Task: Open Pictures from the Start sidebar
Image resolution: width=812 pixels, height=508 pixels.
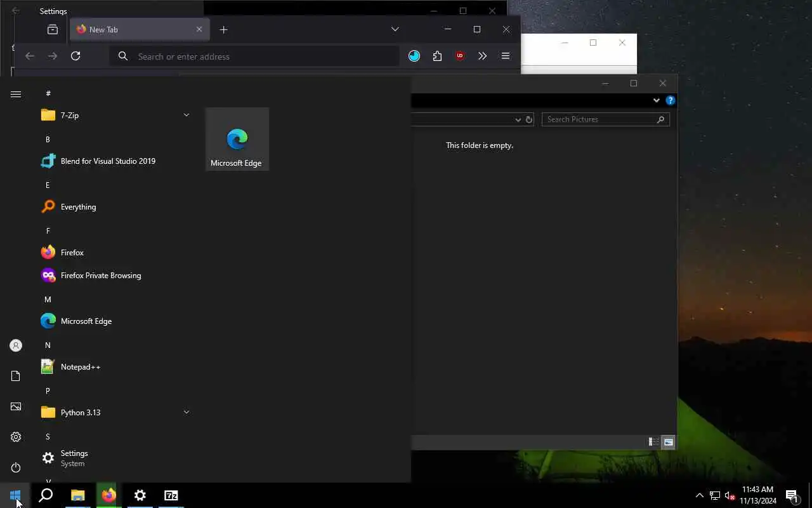Action: 16,406
